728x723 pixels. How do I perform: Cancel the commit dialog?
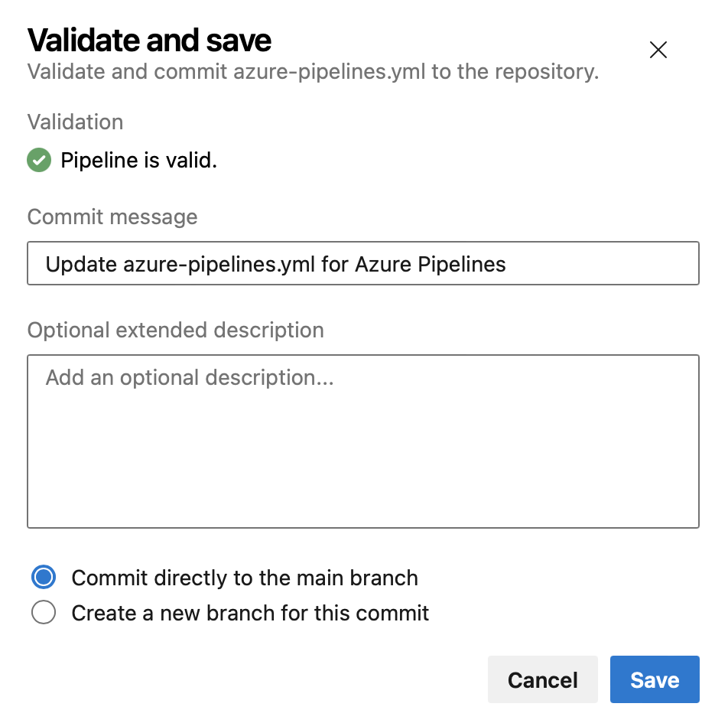(x=542, y=679)
